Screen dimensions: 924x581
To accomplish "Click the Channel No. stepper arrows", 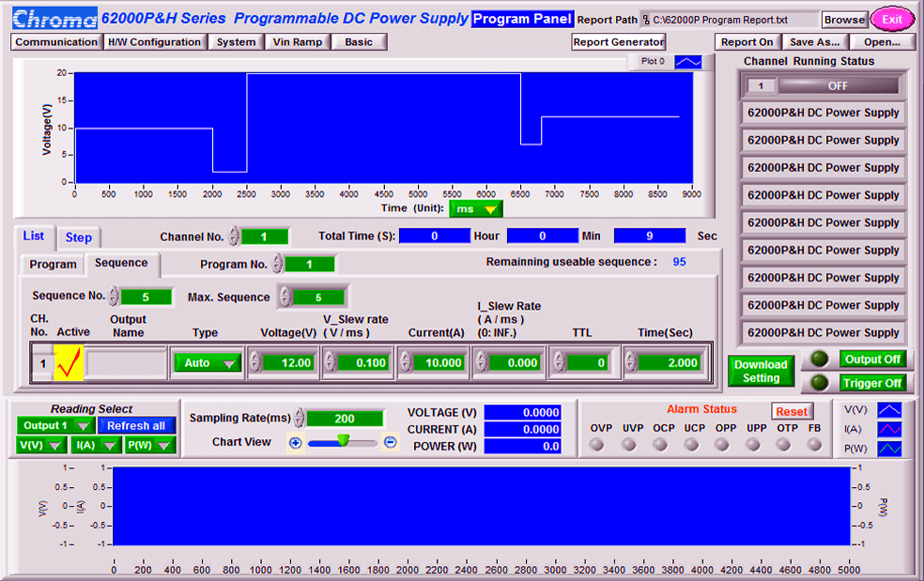I will (234, 237).
